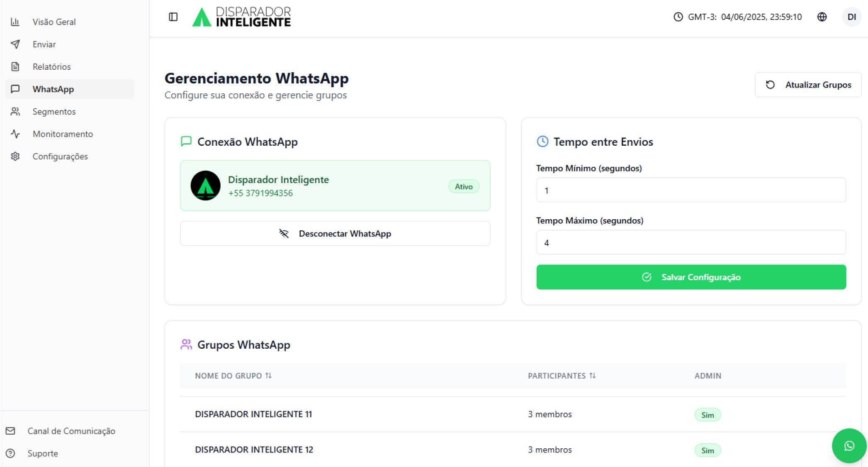Click Atualizar Grupos button
The image size is (868, 467).
coord(808,85)
